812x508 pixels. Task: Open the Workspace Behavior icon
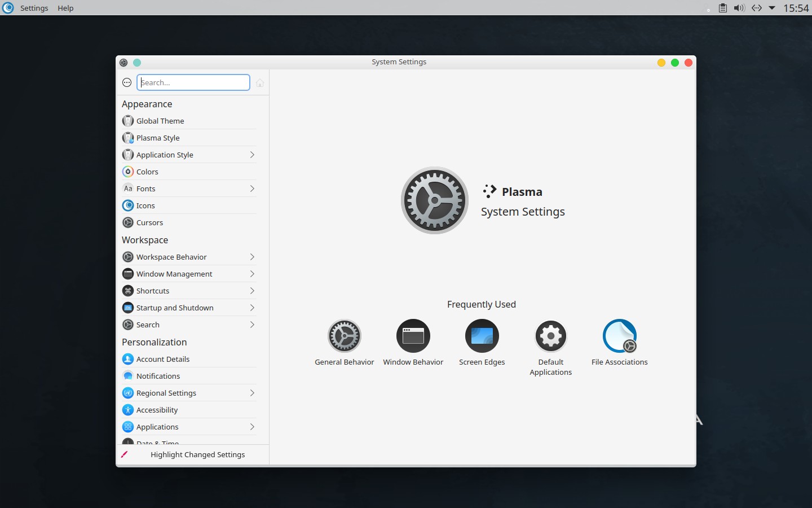128,257
